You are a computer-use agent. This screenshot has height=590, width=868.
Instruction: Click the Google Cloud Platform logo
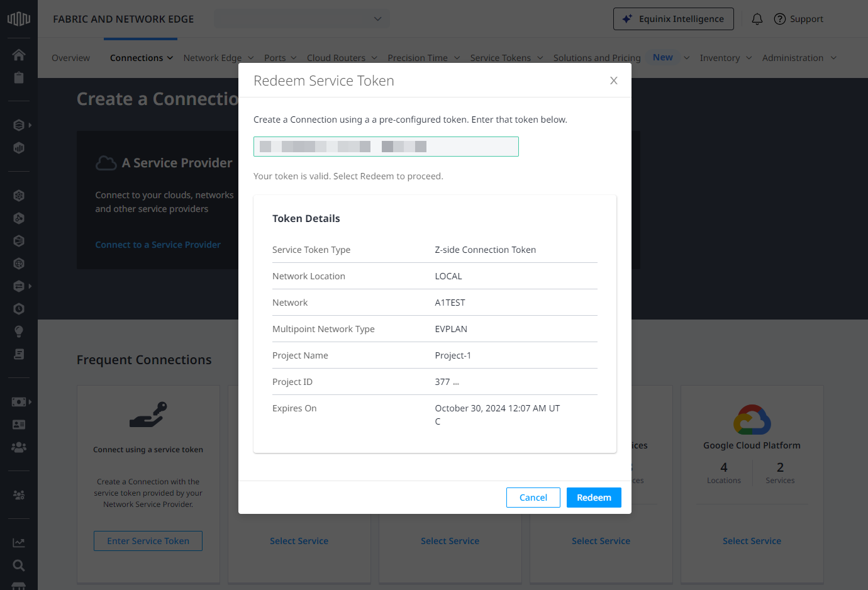click(752, 420)
